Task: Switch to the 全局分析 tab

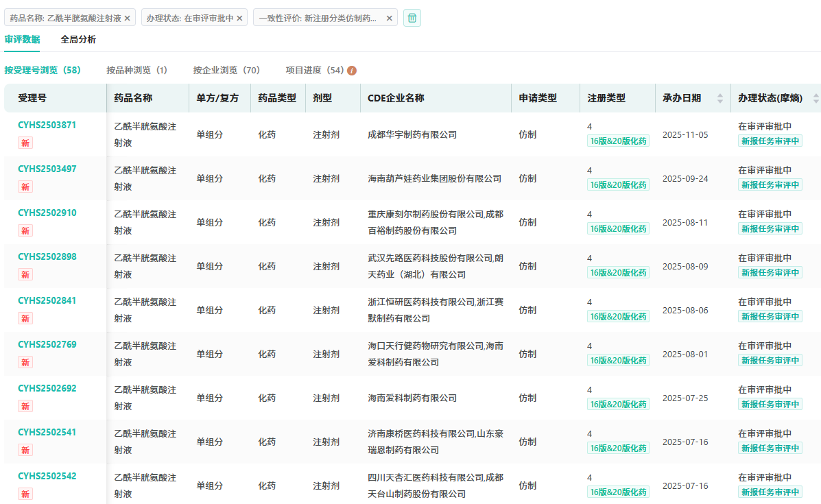Action: 78,40
